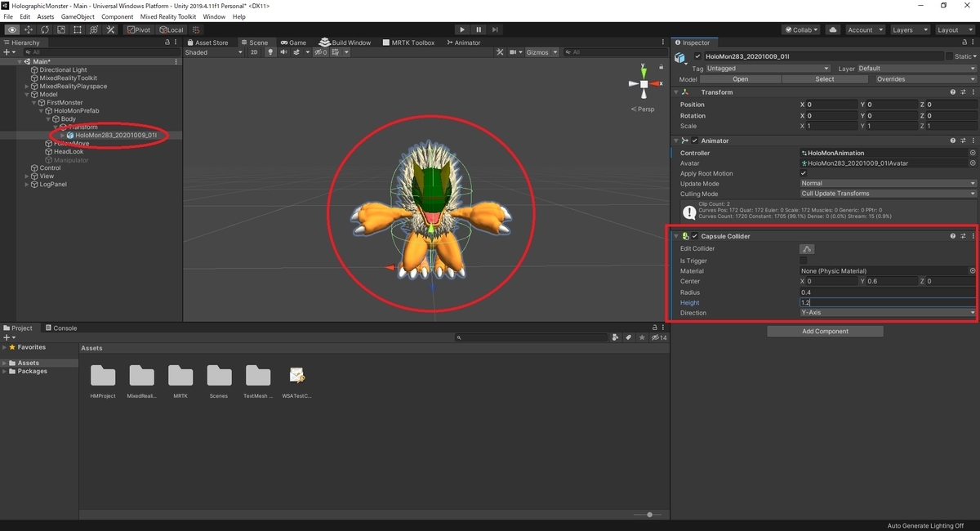Expand MixedRealityPlayspace in Hierarchy
980x531 pixels.
27,87
